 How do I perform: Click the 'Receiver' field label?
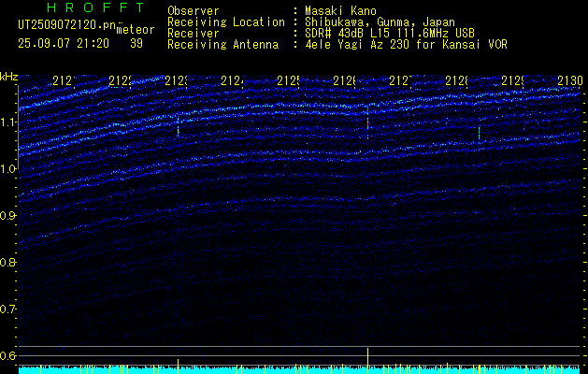[x=194, y=34]
